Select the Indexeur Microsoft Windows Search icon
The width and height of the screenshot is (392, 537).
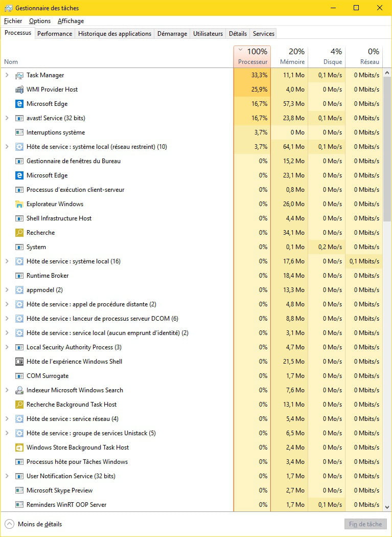click(19, 390)
